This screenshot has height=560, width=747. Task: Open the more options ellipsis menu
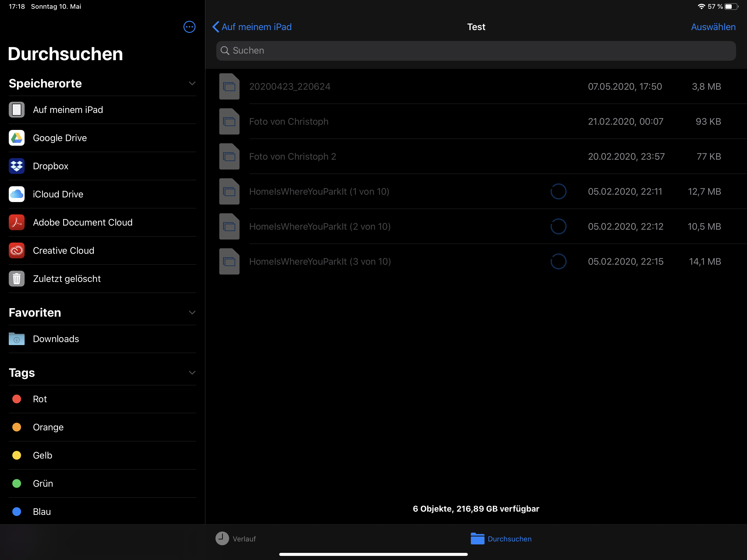coord(189,27)
